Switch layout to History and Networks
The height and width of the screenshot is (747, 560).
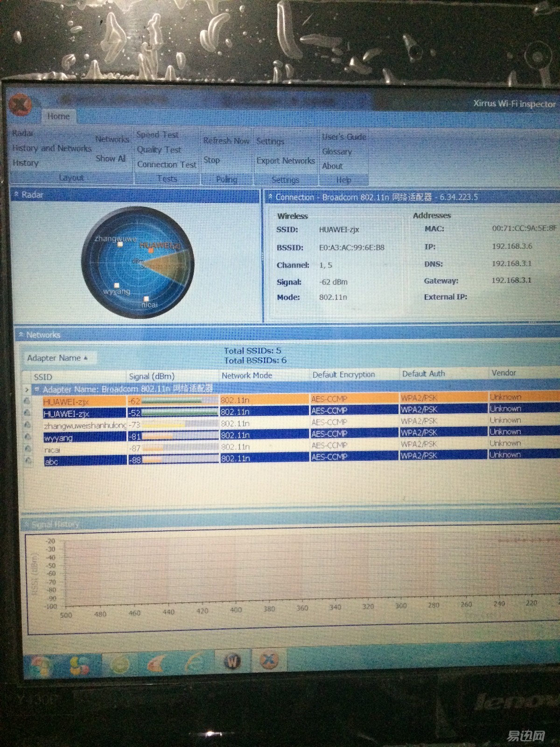pos(52,148)
